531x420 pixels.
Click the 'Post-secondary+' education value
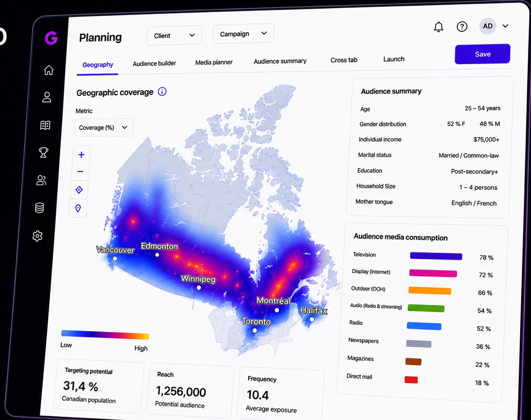(474, 172)
